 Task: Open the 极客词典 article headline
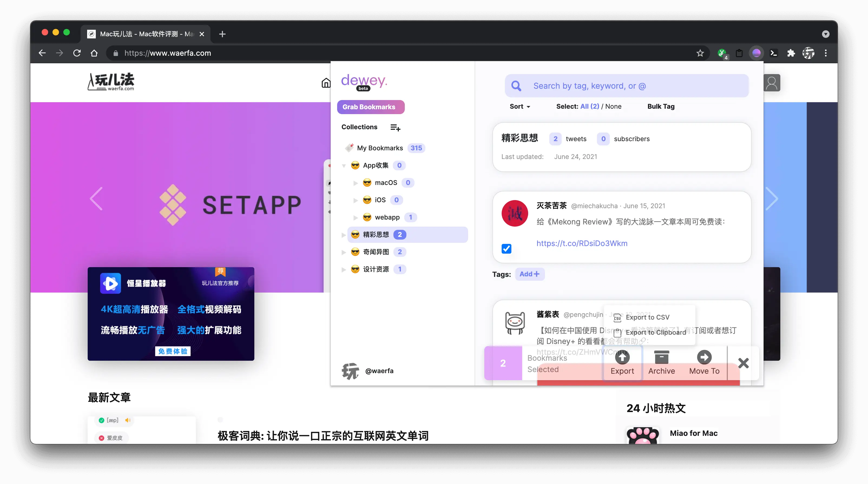[323, 436]
